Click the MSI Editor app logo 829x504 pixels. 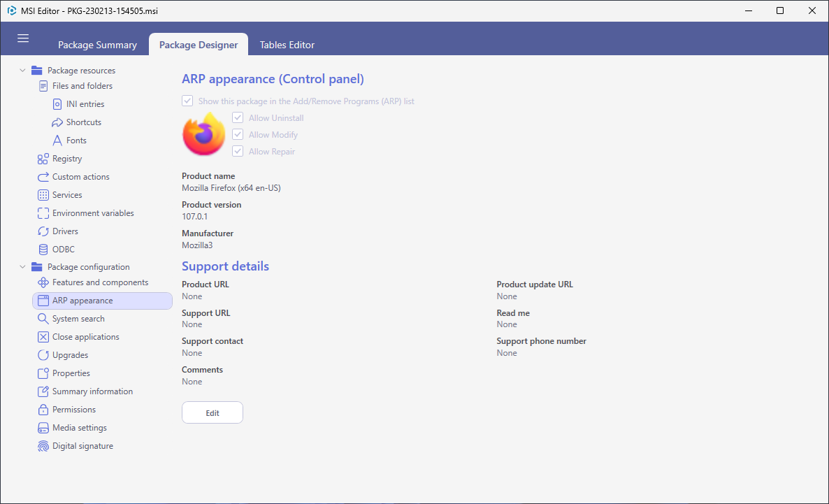(x=12, y=10)
